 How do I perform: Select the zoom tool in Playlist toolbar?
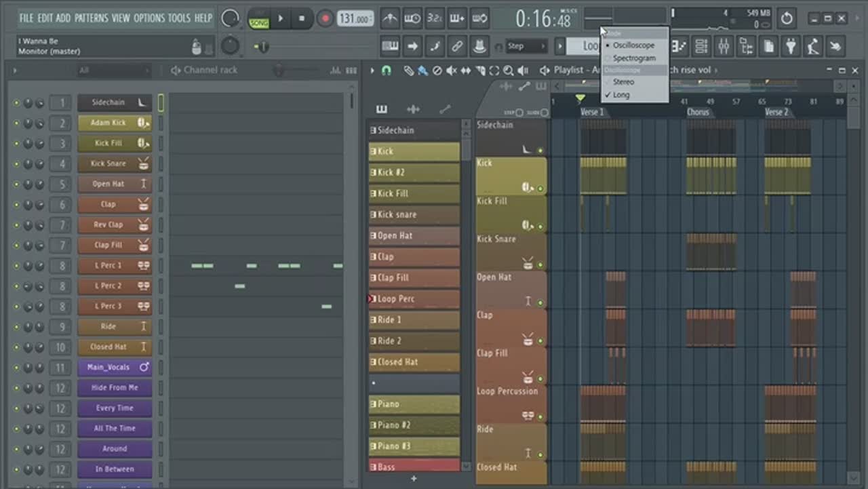pos(508,71)
